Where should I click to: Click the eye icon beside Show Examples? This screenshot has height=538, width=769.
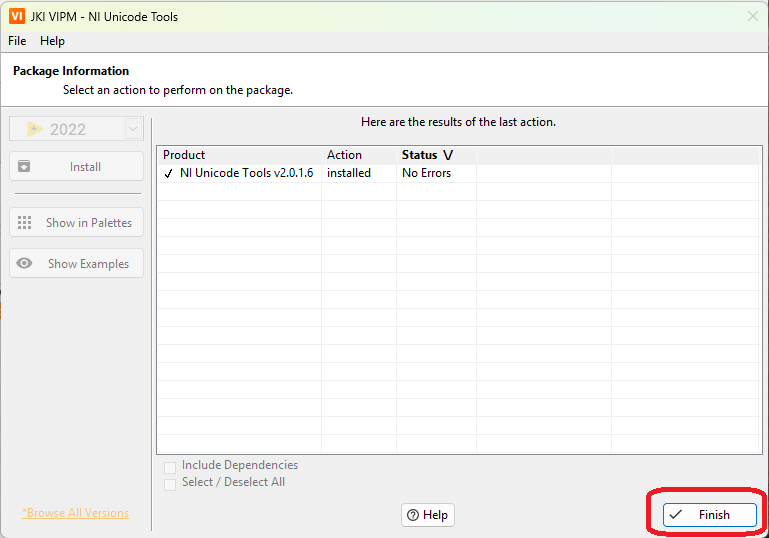(24, 263)
